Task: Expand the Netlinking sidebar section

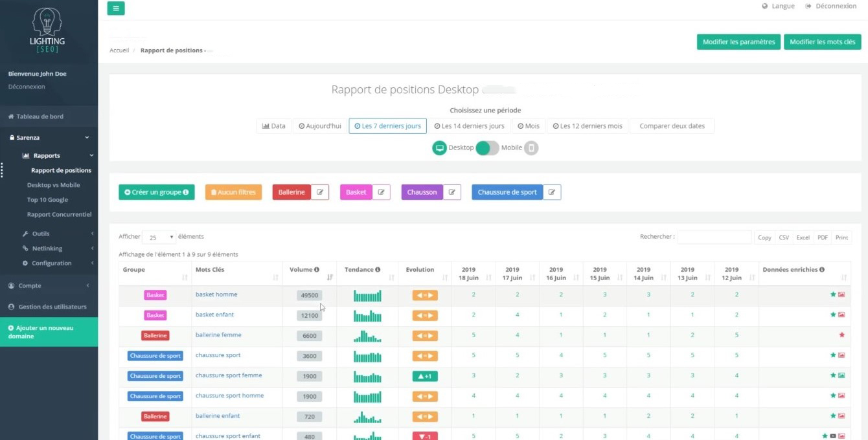Action: (47, 248)
